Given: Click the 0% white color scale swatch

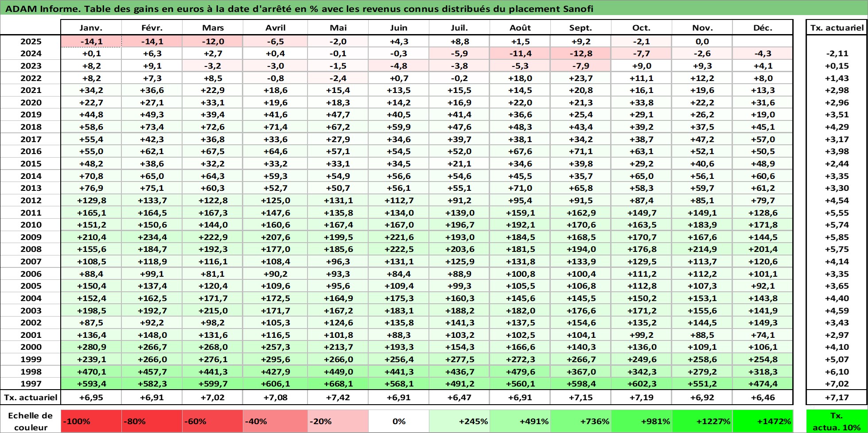Looking at the screenshot, I should (x=399, y=421).
